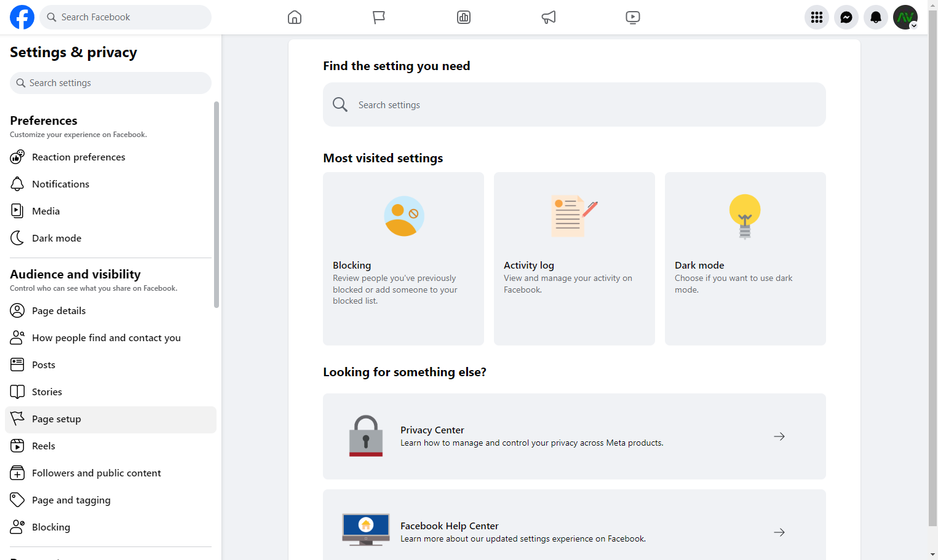Image resolution: width=938 pixels, height=560 pixels.
Task: Click the moon icon beside Dark mode
Action: (x=17, y=238)
